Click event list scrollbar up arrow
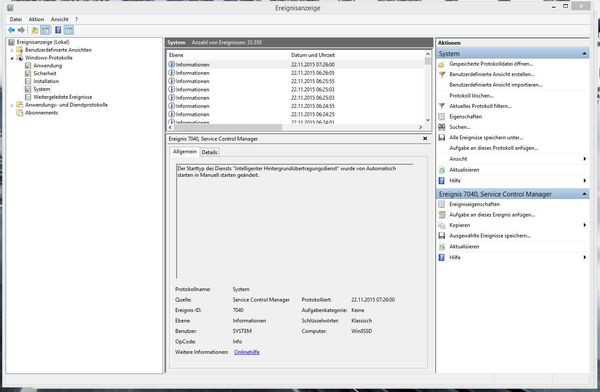Image resolution: width=600 pixels, height=392 pixels. click(x=428, y=54)
